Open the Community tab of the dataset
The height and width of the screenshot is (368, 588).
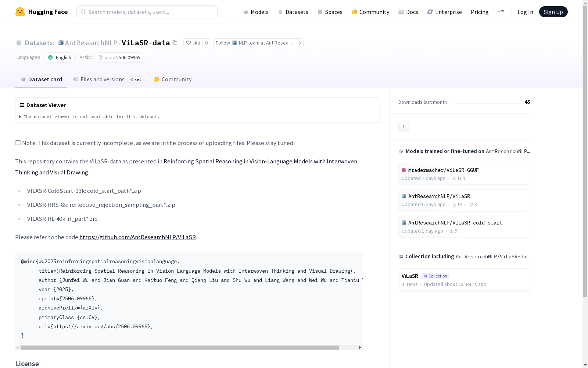[173, 79]
